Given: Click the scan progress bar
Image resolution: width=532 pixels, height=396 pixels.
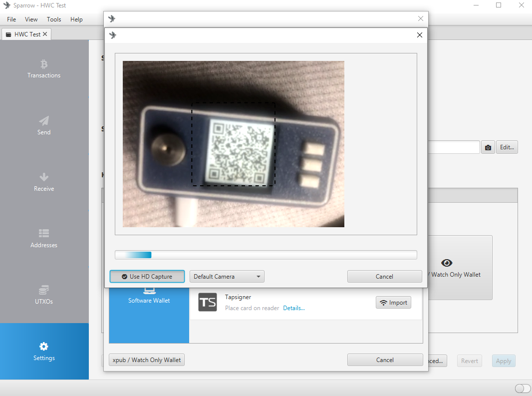Looking at the screenshot, I should [266, 255].
